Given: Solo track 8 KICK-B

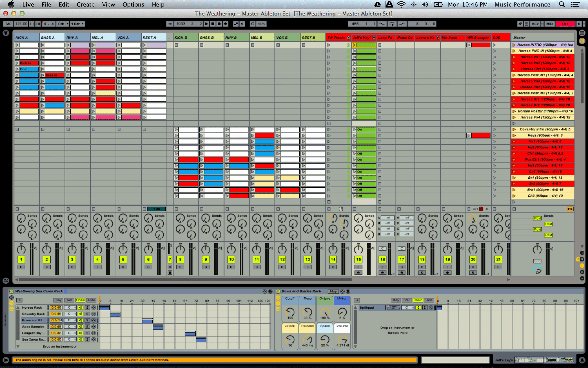Looking at the screenshot, I should [x=180, y=267].
